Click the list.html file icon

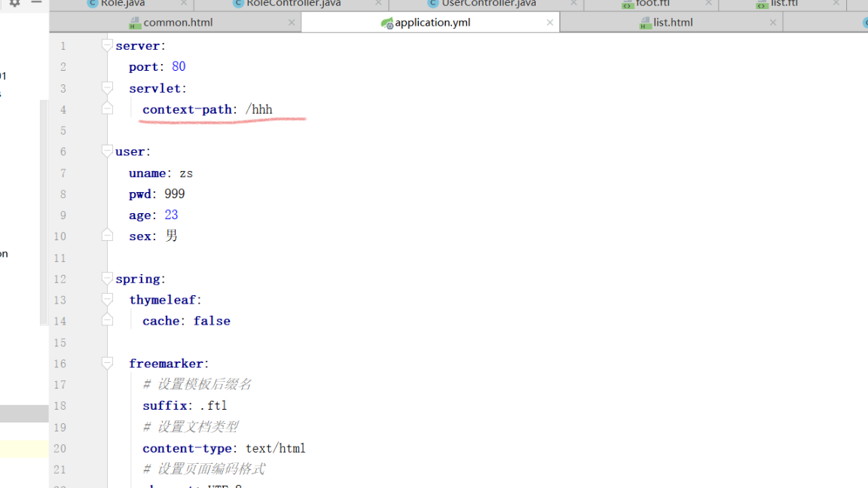pyautogui.click(x=645, y=23)
